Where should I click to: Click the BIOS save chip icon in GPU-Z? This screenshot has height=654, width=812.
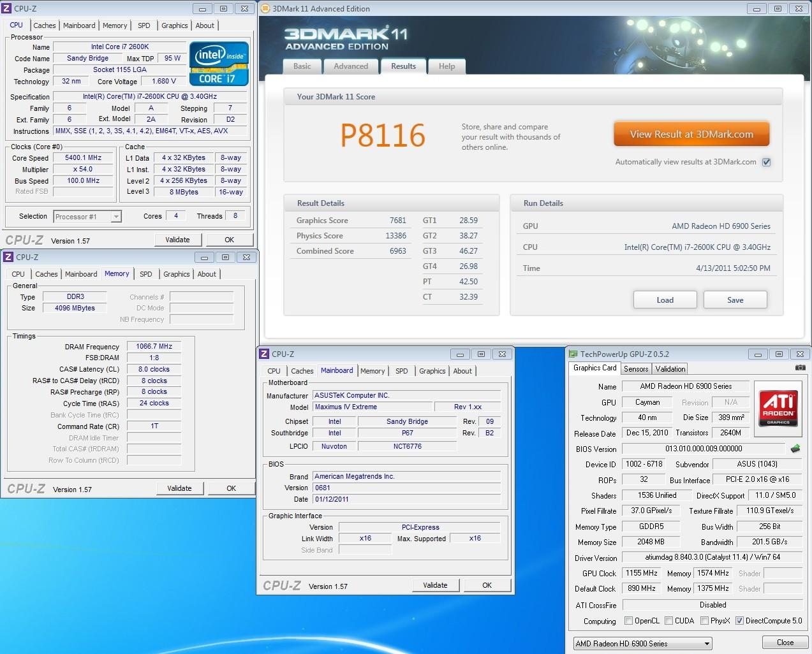(x=795, y=448)
